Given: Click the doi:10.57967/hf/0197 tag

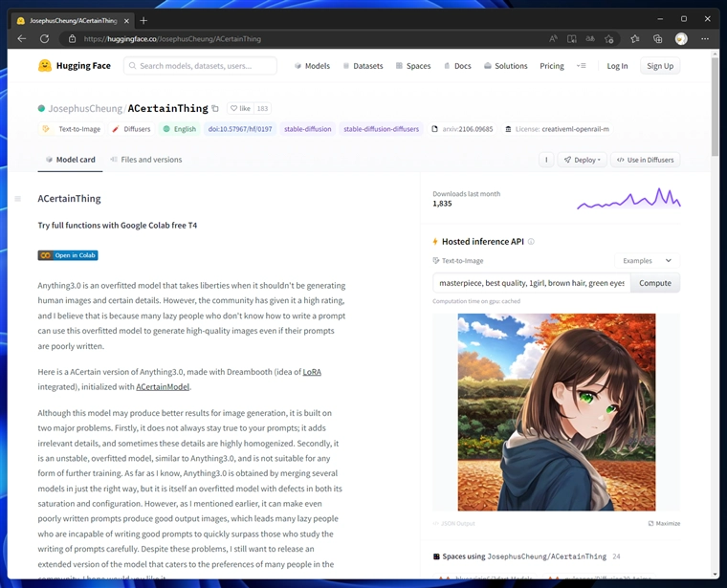Looking at the screenshot, I should click(240, 129).
